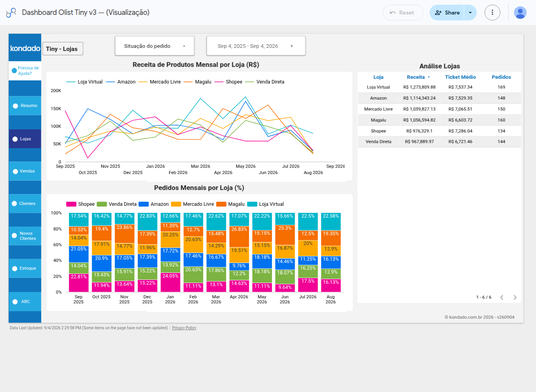
Task: Switch to the Estoque page
Action: coord(25,269)
